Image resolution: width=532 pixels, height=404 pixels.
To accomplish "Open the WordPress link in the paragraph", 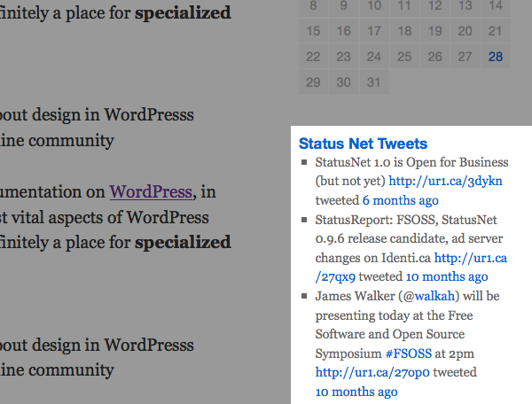I will click(x=151, y=191).
